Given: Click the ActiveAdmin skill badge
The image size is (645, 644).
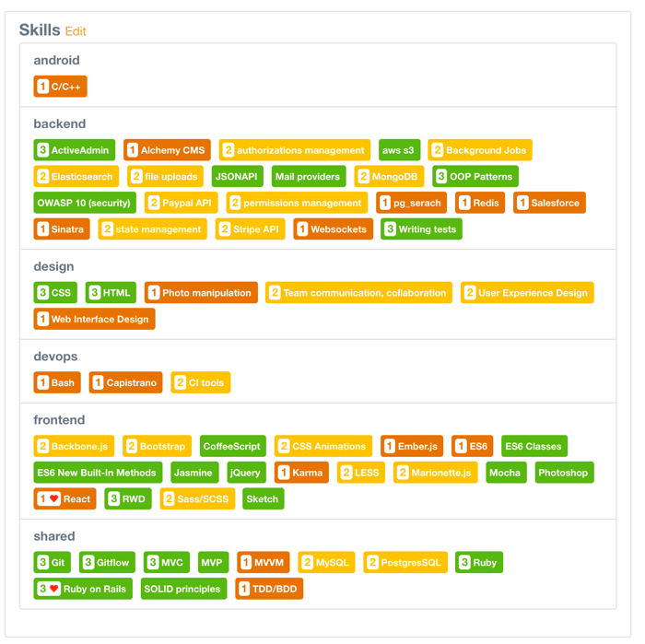Looking at the screenshot, I should [75, 150].
